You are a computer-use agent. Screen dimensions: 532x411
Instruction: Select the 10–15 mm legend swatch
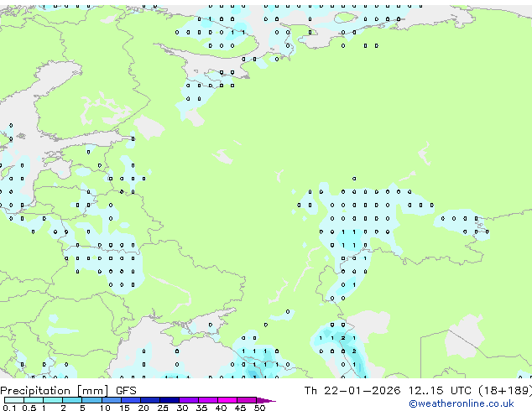[111, 400]
